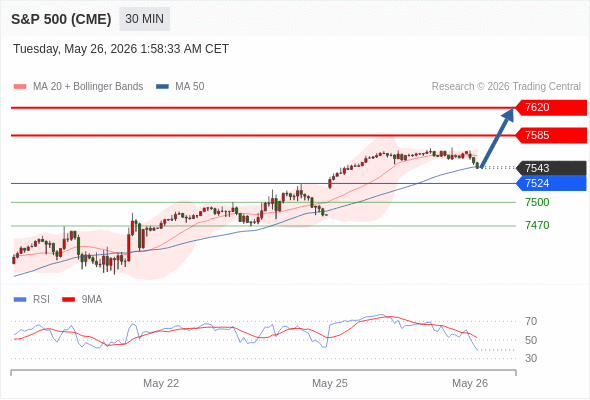Click the May 26 date axis label
The height and width of the screenshot is (400, 590).
coord(470,383)
